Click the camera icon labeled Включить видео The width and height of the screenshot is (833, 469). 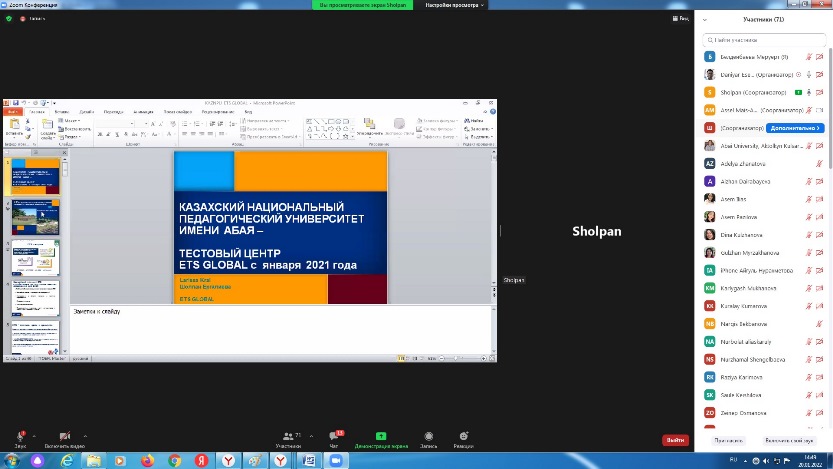[64, 436]
